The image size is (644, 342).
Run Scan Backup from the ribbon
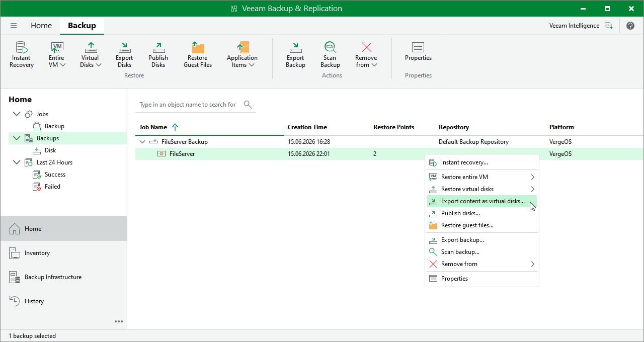pos(330,55)
